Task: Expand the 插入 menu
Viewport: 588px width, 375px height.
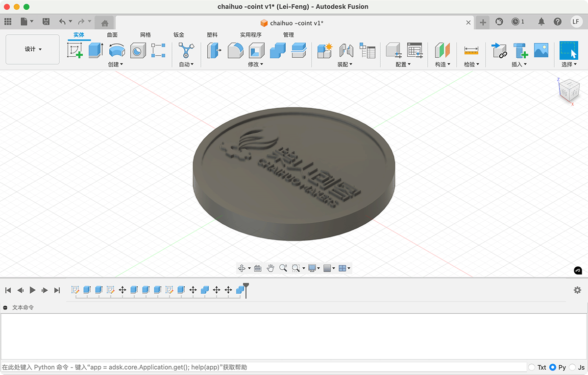Action: (519, 64)
